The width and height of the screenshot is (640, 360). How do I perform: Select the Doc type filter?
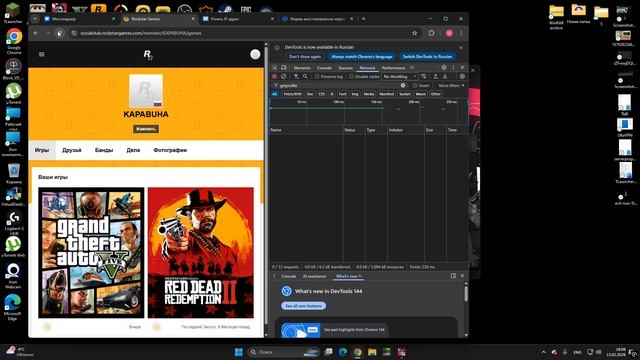pyautogui.click(x=310, y=94)
